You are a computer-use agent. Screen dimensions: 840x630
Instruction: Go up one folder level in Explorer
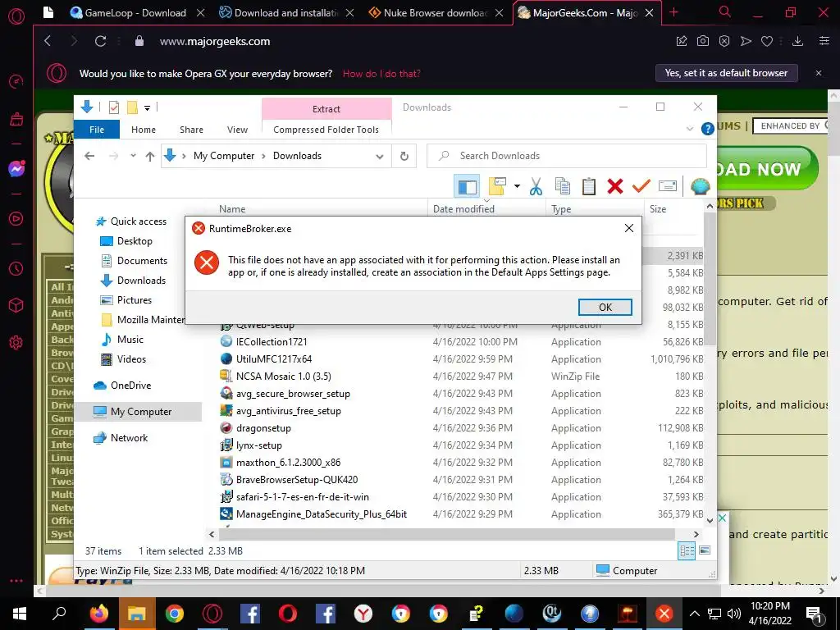click(x=150, y=156)
